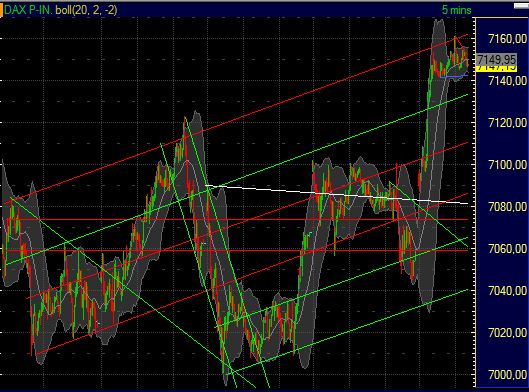The image size is (529, 392).
Task: Click the grey 7149,95 current price tag
Action: 497,60
